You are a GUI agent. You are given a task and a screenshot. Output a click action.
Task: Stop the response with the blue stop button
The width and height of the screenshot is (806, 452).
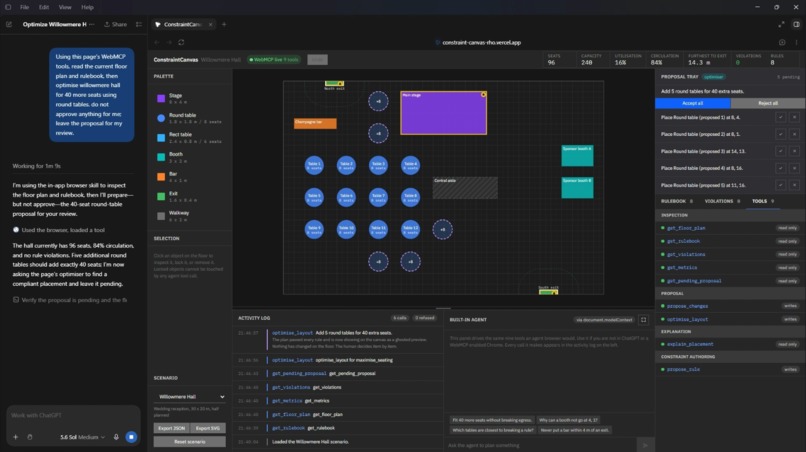point(132,437)
